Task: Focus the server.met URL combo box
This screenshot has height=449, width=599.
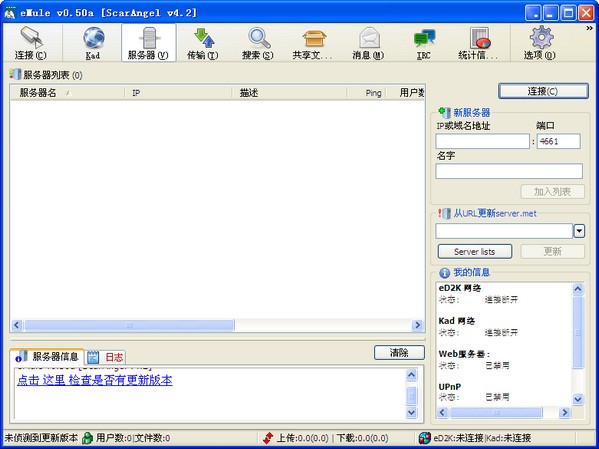Action: pos(504,231)
